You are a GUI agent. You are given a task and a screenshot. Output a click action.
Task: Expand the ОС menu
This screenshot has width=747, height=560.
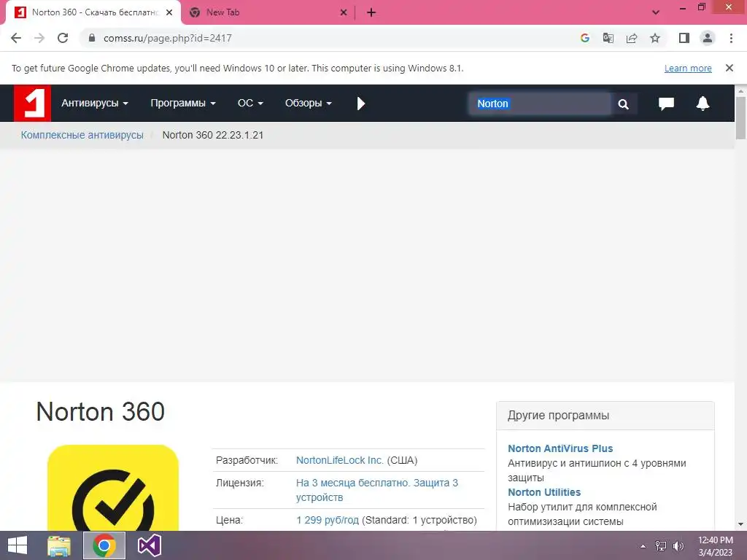[x=250, y=104]
